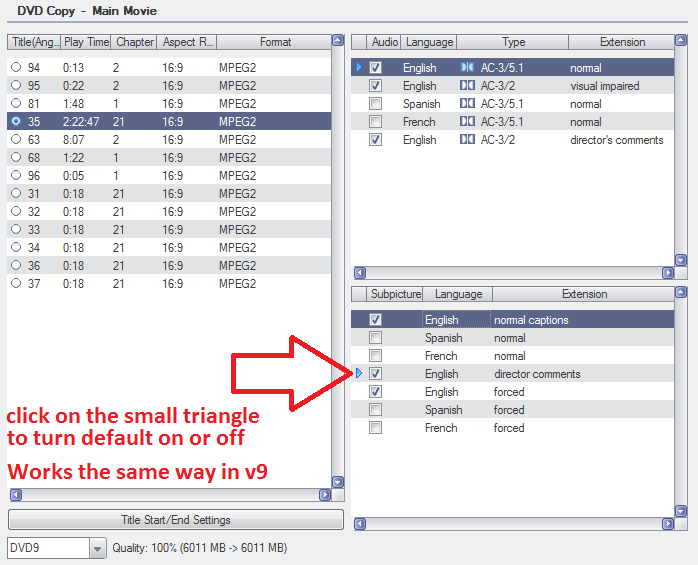This screenshot has height=565, width=698.
Task: Click the subpicture list scroll-right arrow
Action: click(x=668, y=524)
